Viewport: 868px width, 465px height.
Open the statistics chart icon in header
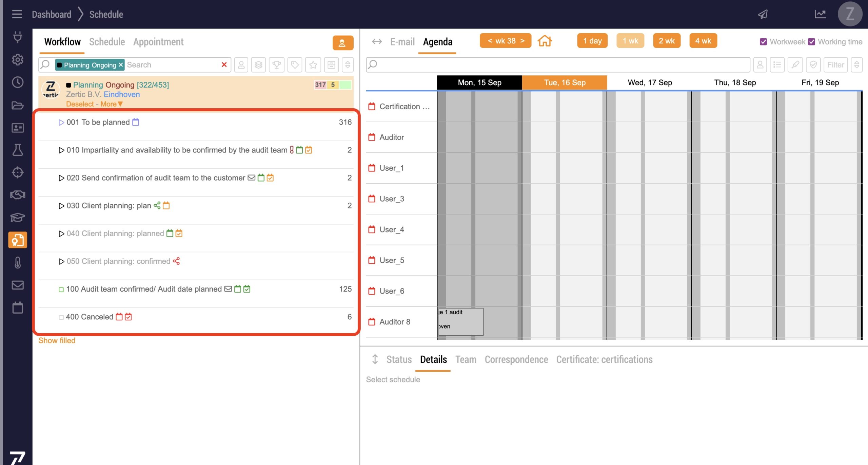(820, 14)
